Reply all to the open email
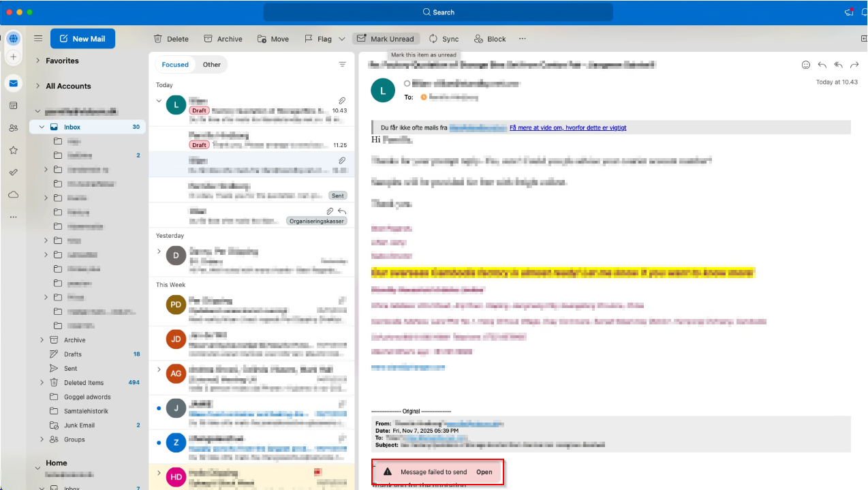 tap(838, 65)
